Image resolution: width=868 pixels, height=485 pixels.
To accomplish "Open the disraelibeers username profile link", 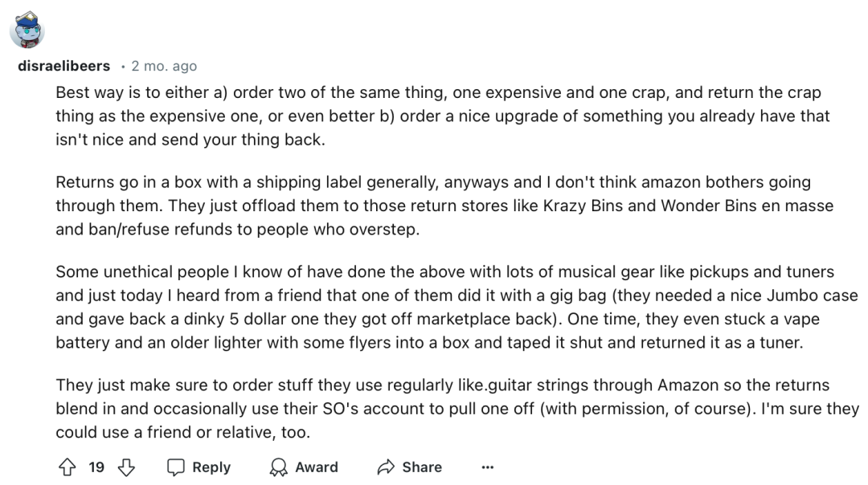I will click(x=63, y=66).
